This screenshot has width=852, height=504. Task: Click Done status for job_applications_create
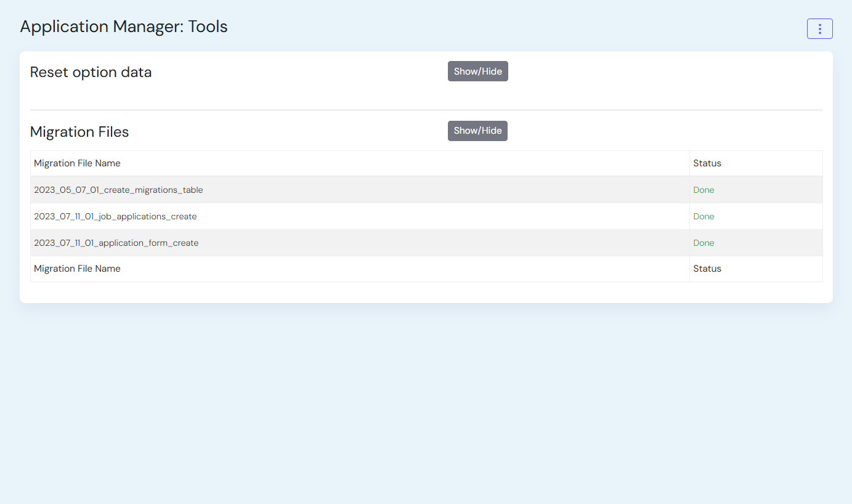pyautogui.click(x=704, y=216)
